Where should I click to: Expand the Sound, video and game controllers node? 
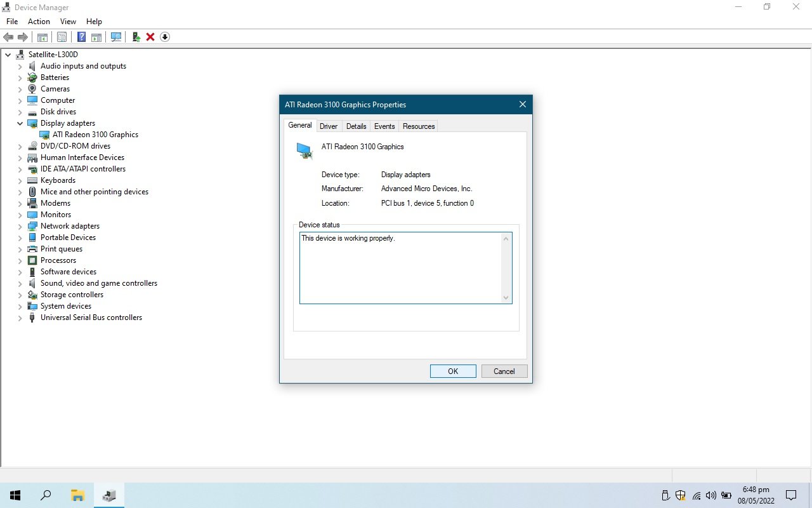pos(20,283)
